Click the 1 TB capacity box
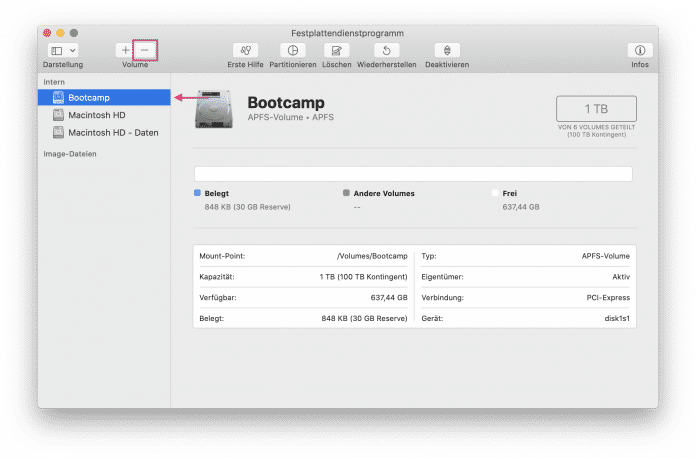 point(595,109)
